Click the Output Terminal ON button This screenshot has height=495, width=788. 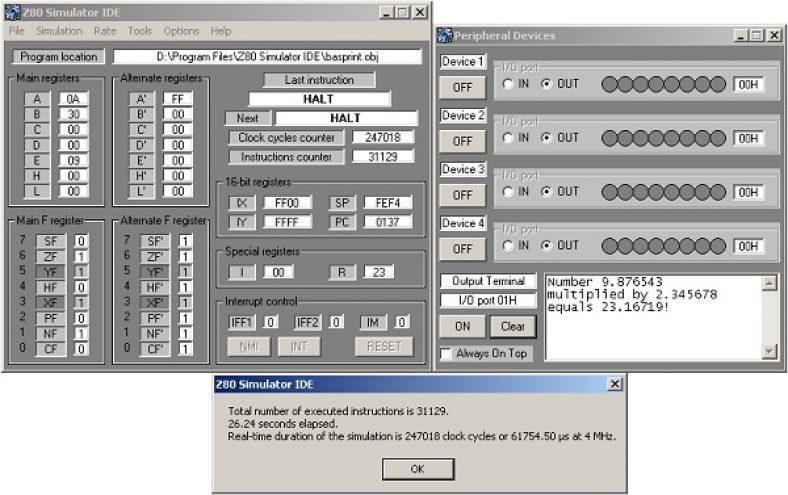pos(462,326)
